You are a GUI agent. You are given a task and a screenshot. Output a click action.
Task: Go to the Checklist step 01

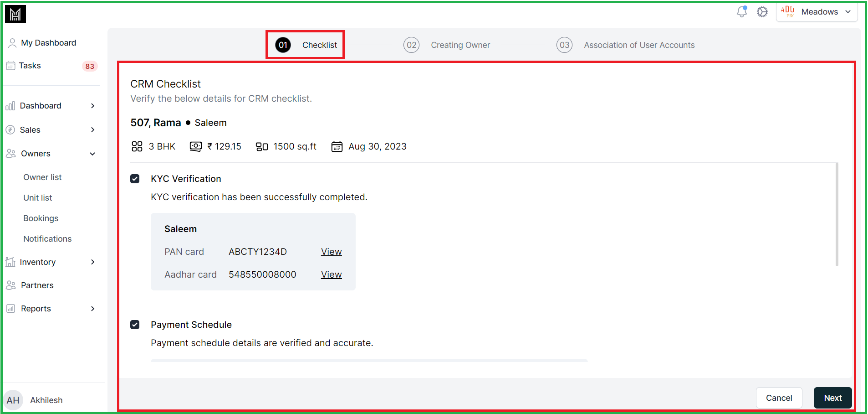pos(306,45)
